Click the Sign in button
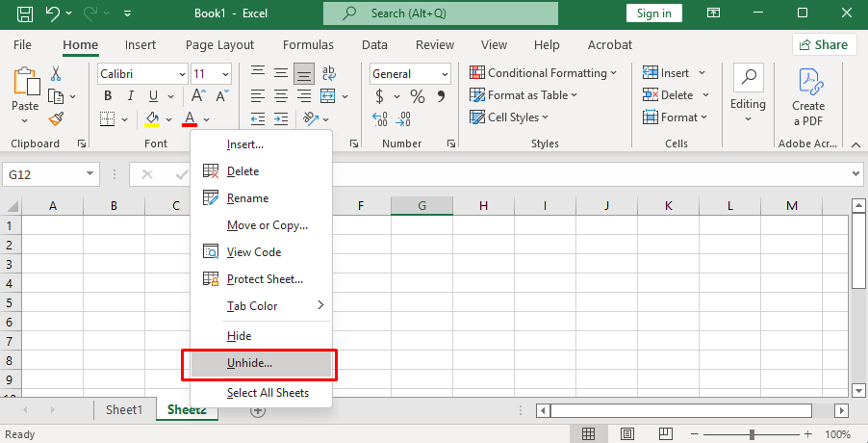 click(x=654, y=13)
